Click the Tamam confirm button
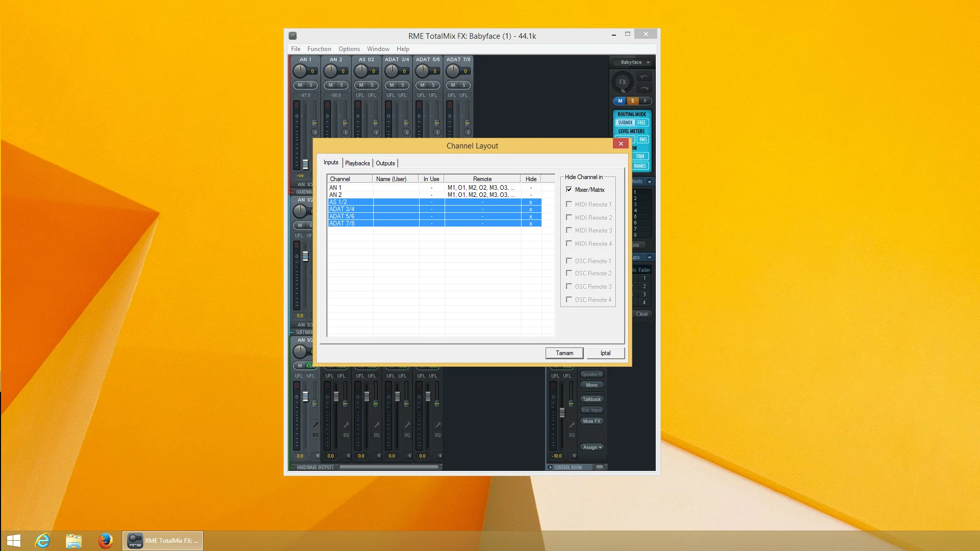 pos(564,353)
